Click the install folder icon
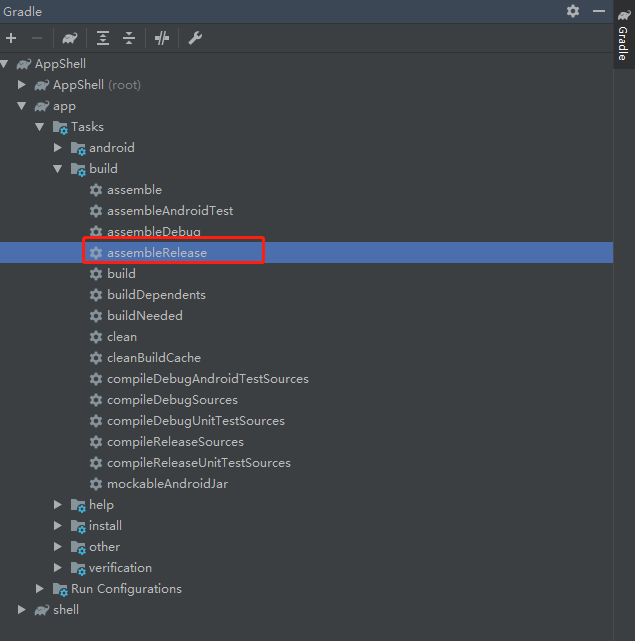Image resolution: width=635 pixels, height=641 pixels. (x=78, y=527)
